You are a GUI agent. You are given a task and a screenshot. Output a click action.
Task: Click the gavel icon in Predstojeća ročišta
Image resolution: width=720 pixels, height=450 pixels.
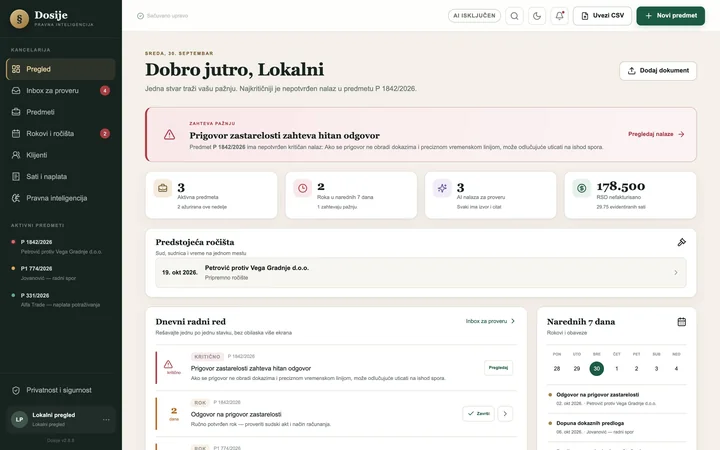coord(681,242)
